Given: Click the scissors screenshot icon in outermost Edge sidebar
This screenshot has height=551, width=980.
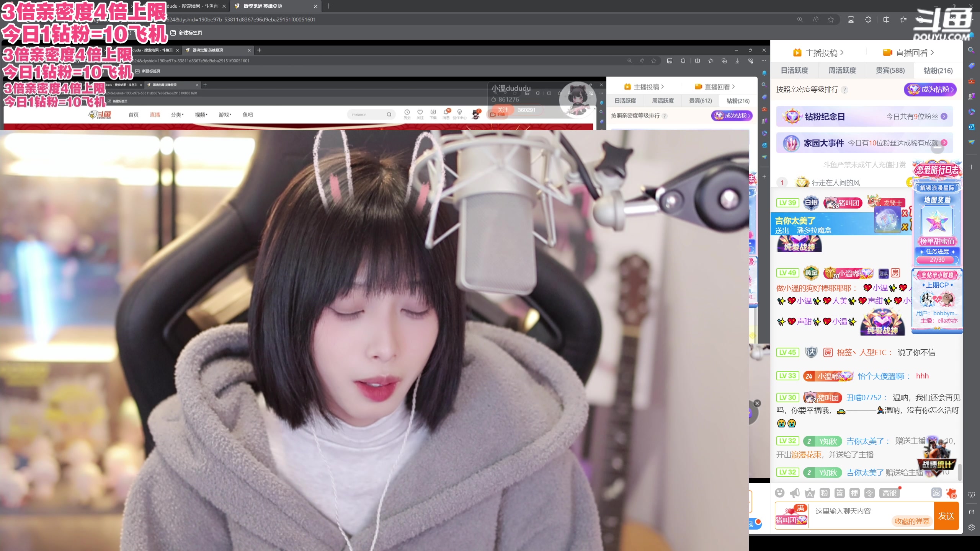Looking at the screenshot, I should (971, 495).
